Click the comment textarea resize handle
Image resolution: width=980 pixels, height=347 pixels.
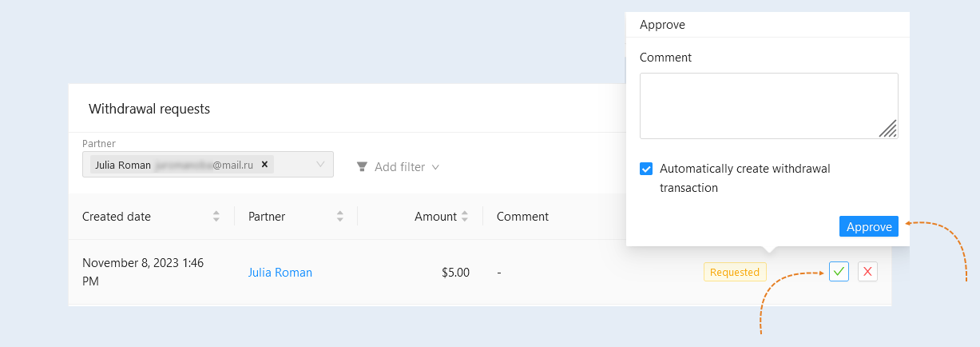[888, 129]
